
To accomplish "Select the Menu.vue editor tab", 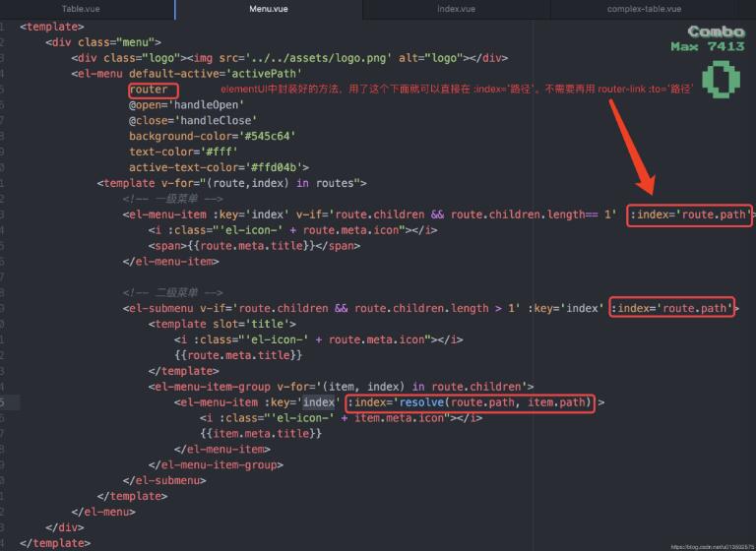I will pos(269,9).
